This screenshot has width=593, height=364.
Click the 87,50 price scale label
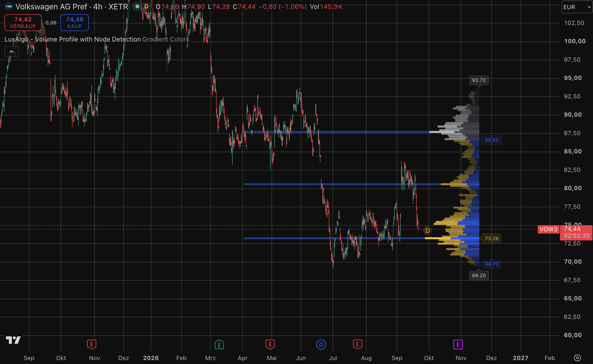pyautogui.click(x=572, y=133)
